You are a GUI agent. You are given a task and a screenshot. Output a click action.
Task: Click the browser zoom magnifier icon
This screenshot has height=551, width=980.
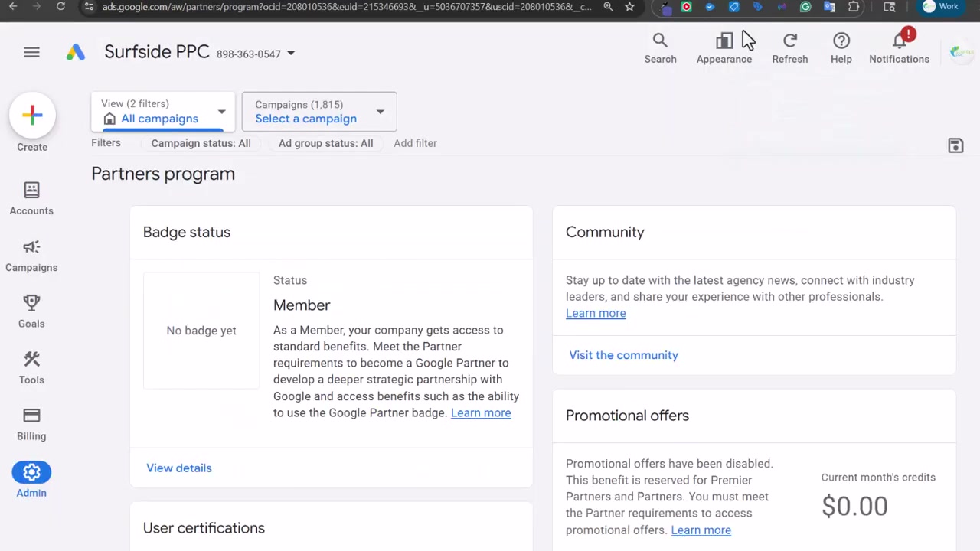click(x=608, y=7)
